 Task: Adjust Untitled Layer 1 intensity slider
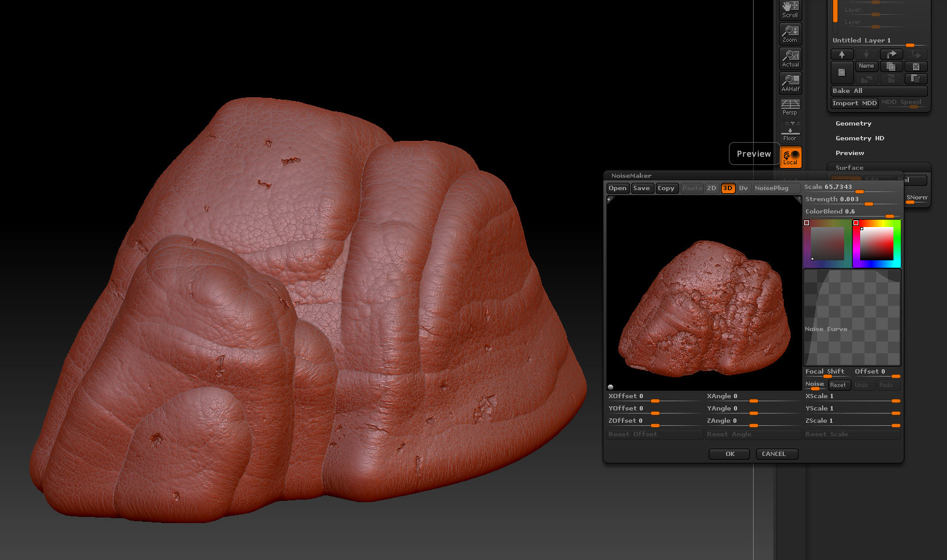[x=880, y=41]
